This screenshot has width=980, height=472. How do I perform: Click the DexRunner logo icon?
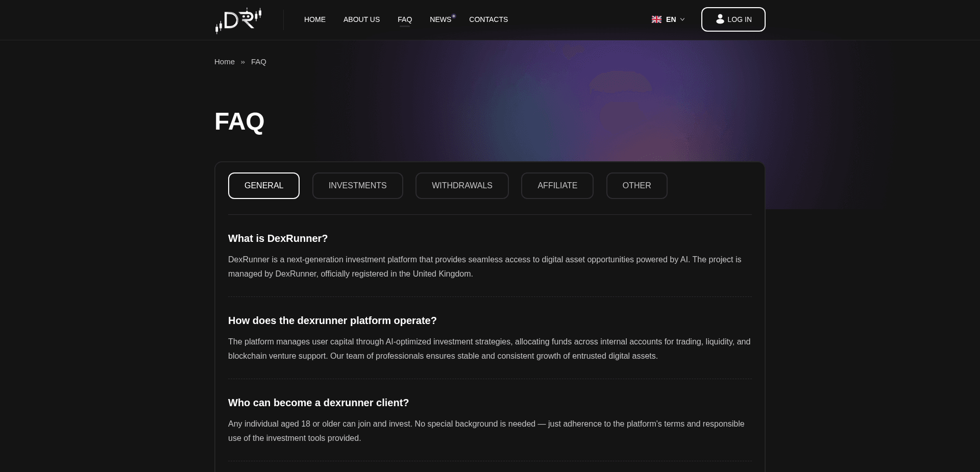(x=238, y=19)
